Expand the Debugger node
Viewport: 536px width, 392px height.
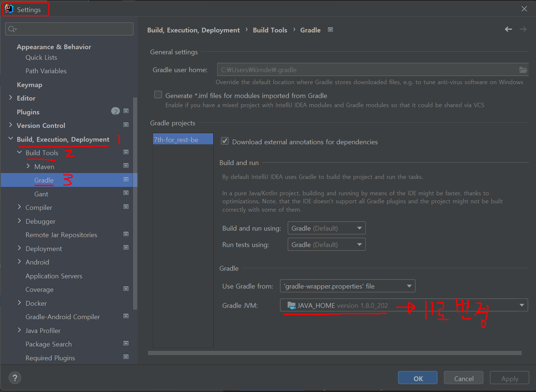coord(19,220)
